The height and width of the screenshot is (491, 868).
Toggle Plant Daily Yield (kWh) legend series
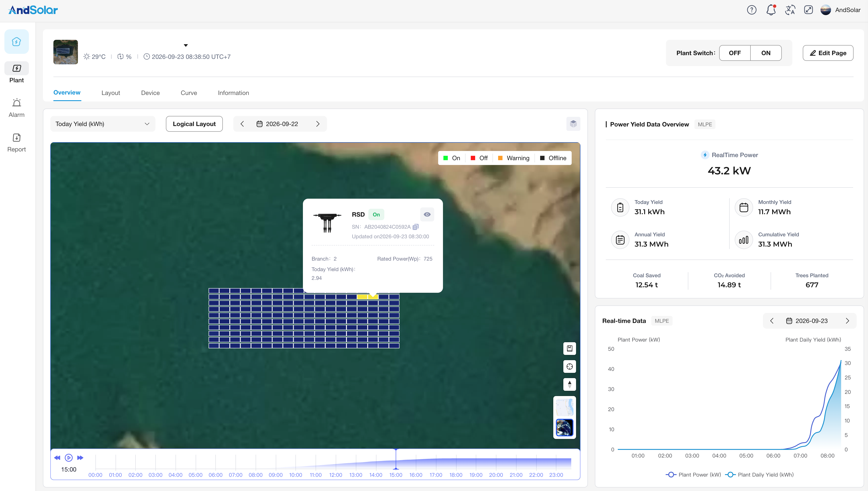[x=759, y=474]
